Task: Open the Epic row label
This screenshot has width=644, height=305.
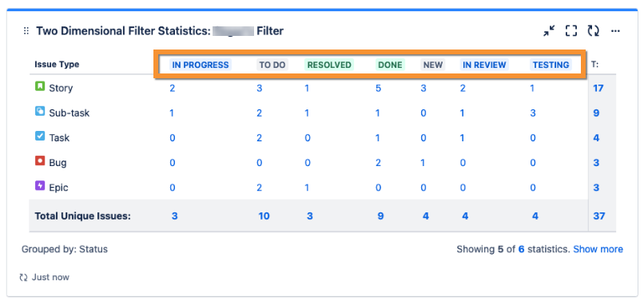Action: pos(59,188)
